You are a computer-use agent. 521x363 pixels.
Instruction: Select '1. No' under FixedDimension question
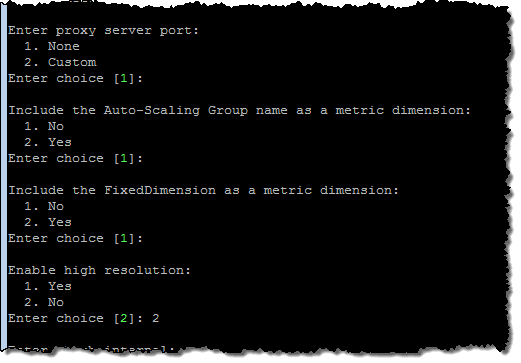point(44,206)
